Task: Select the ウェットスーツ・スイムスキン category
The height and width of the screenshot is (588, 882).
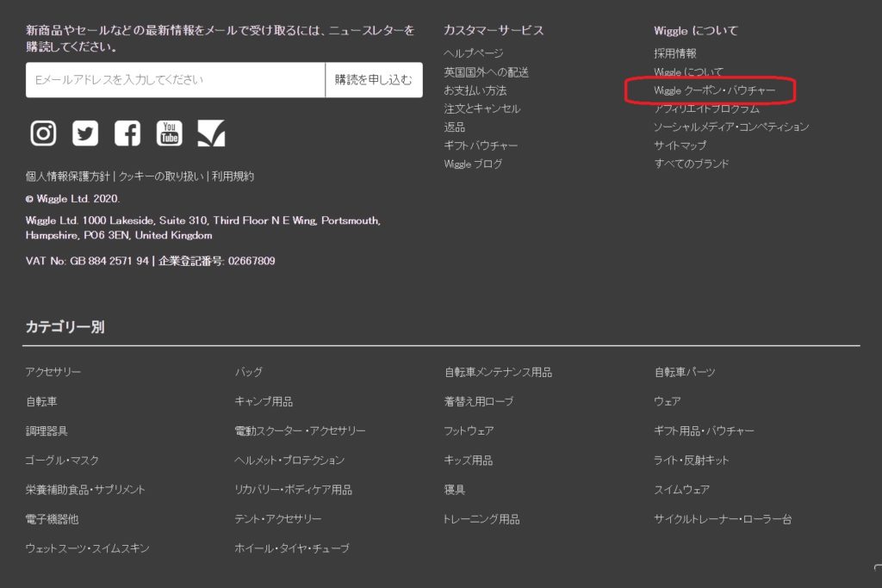Action: (x=87, y=548)
